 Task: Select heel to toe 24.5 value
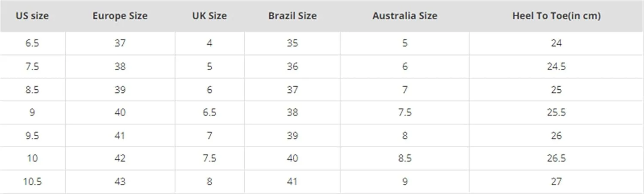556,67
